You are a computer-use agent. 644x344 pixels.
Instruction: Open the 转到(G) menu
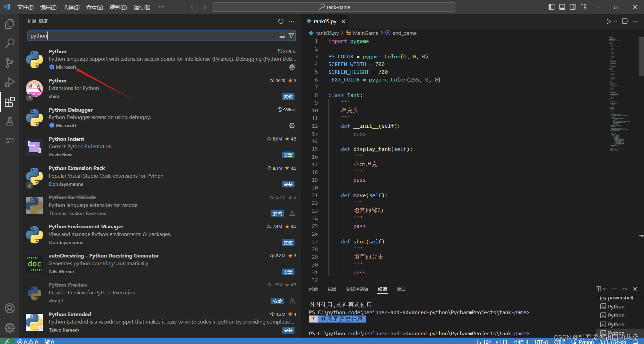[118, 7]
